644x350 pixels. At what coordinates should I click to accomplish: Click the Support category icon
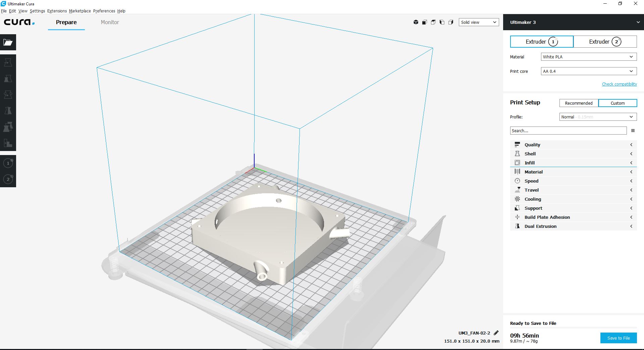click(517, 208)
